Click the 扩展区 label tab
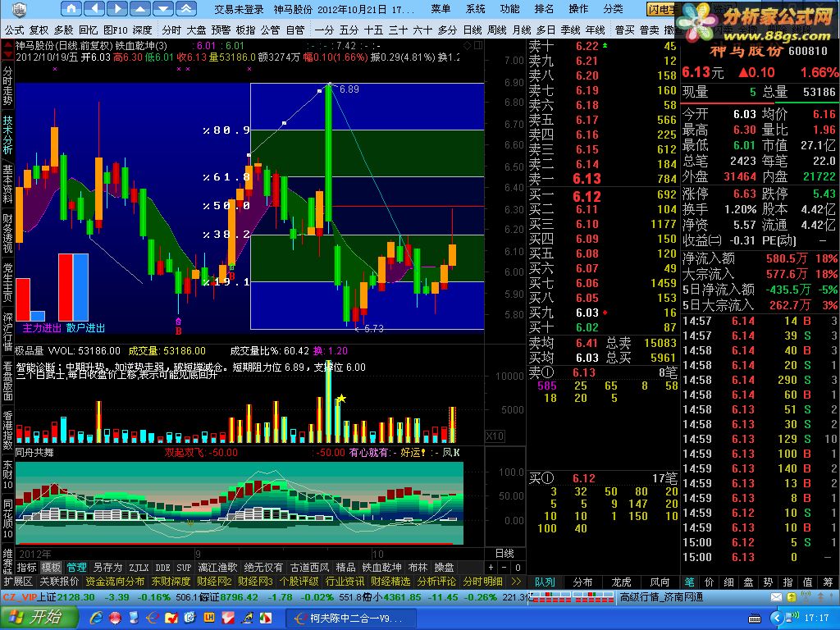This screenshot has width=840, height=630. tap(19, 582)
